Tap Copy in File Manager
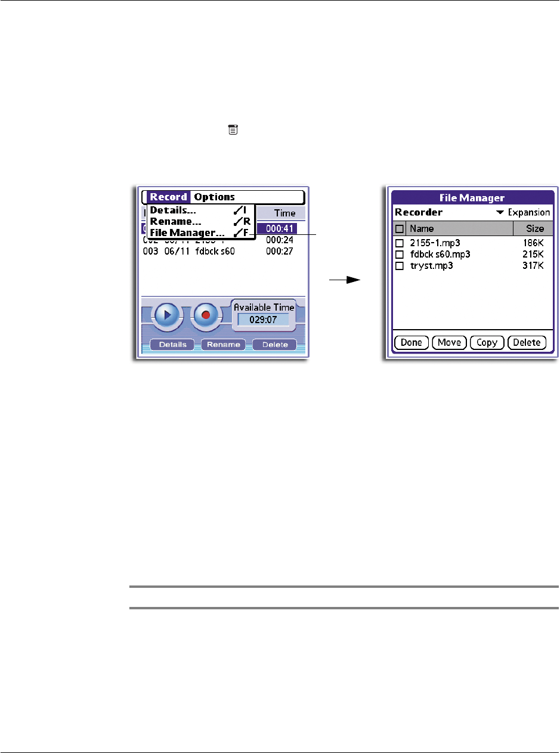 coord(487,342)
